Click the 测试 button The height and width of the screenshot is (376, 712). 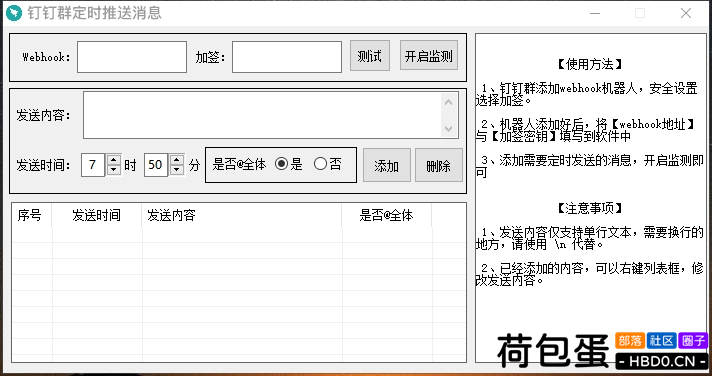coord(370,56)
